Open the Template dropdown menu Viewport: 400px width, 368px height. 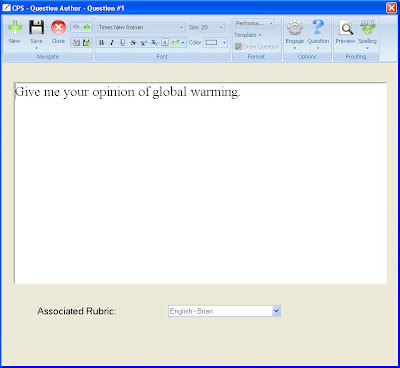pyautogui.click(x=248, y=35)
